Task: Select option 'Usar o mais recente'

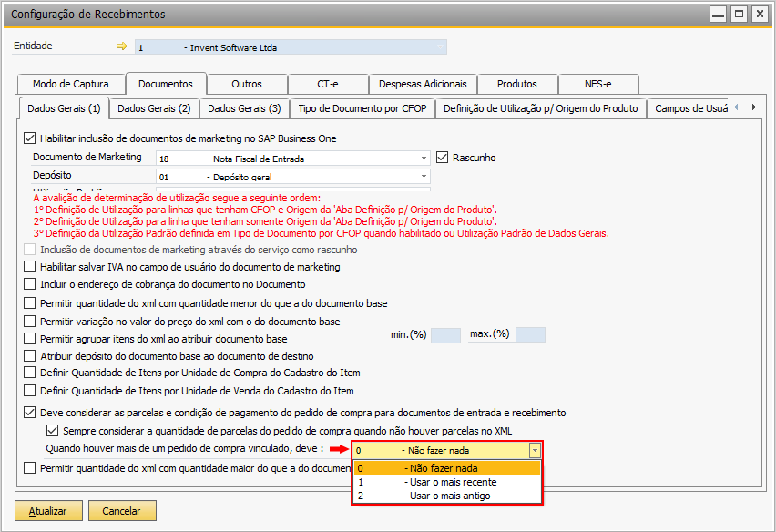Action: [x=447, y=482]
